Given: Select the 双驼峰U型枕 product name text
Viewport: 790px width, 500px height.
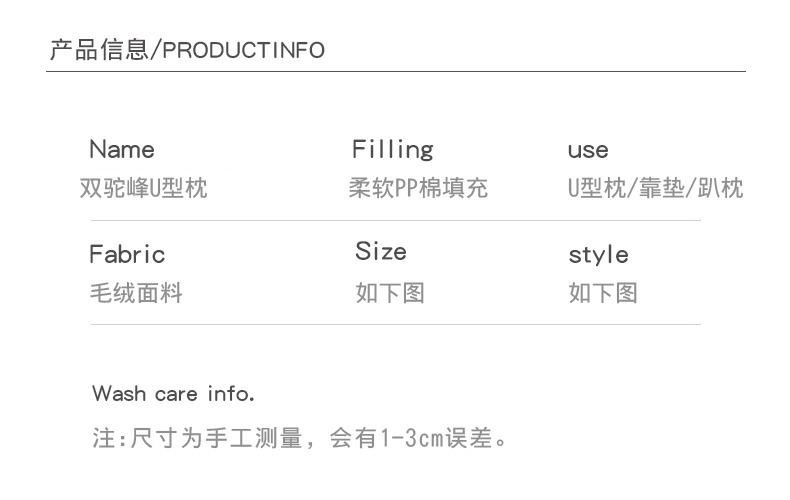Looking at the screenshot, I should (143, 188).
